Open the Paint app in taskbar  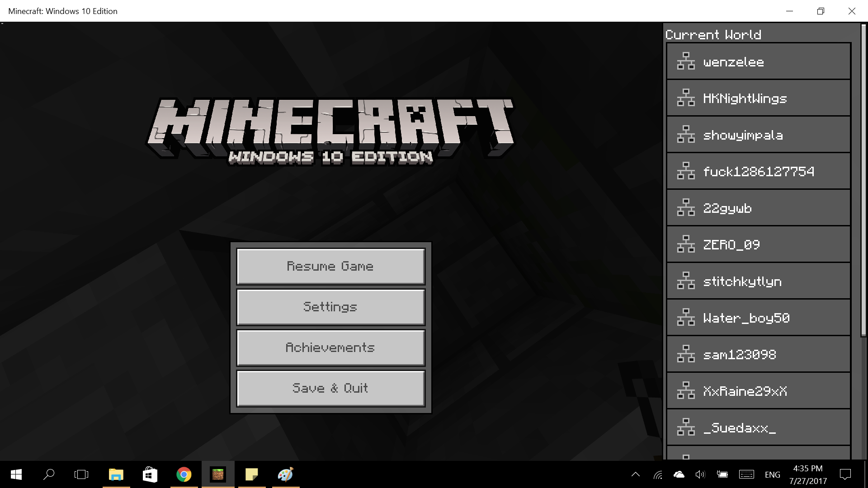[x=286, y=474]
